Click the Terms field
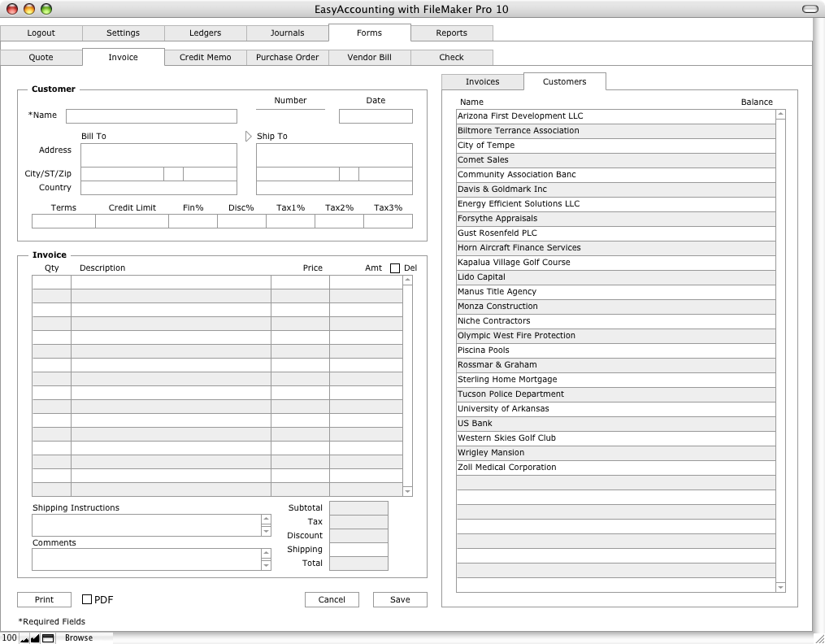Viewport: 825px width, 644px height. coord(63,221)
